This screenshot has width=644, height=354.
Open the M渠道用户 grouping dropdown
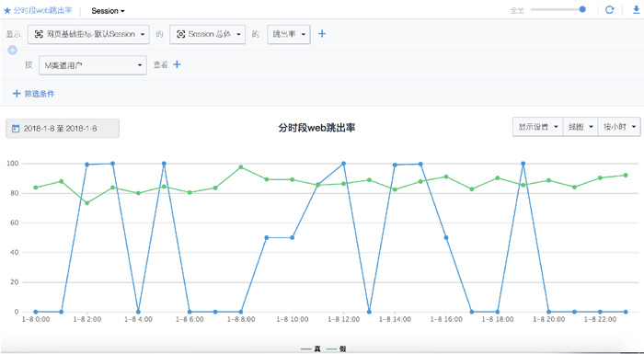tap(93, 65)
